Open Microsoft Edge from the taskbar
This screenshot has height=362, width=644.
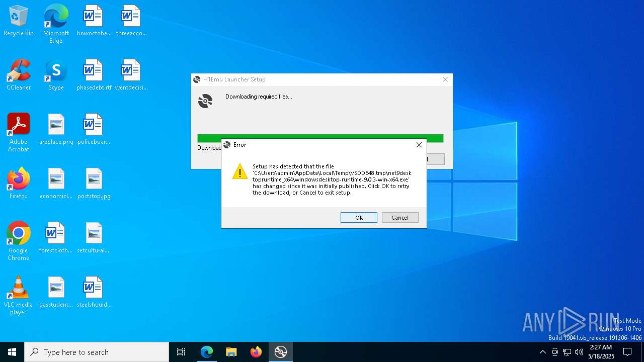coord(207,352)
